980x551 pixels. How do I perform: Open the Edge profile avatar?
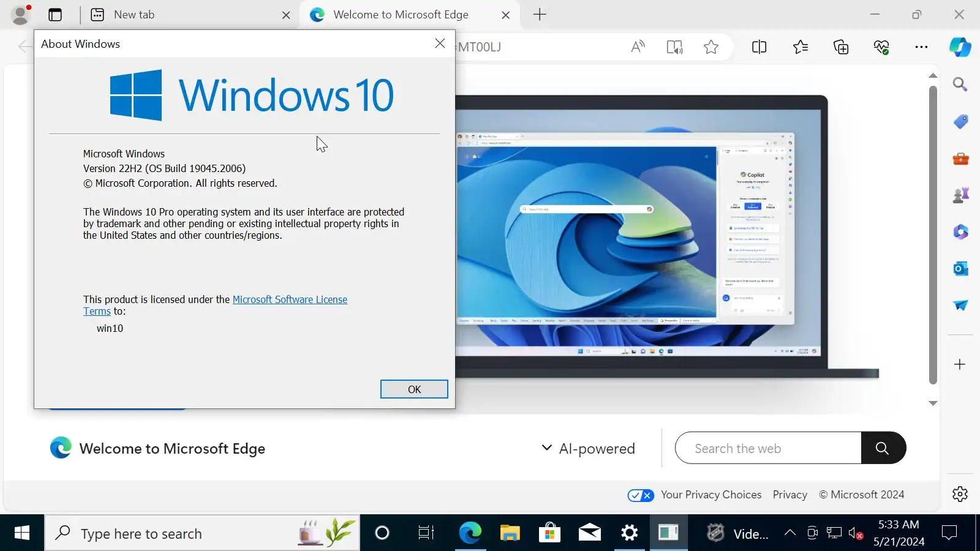(x=21, y=15)
